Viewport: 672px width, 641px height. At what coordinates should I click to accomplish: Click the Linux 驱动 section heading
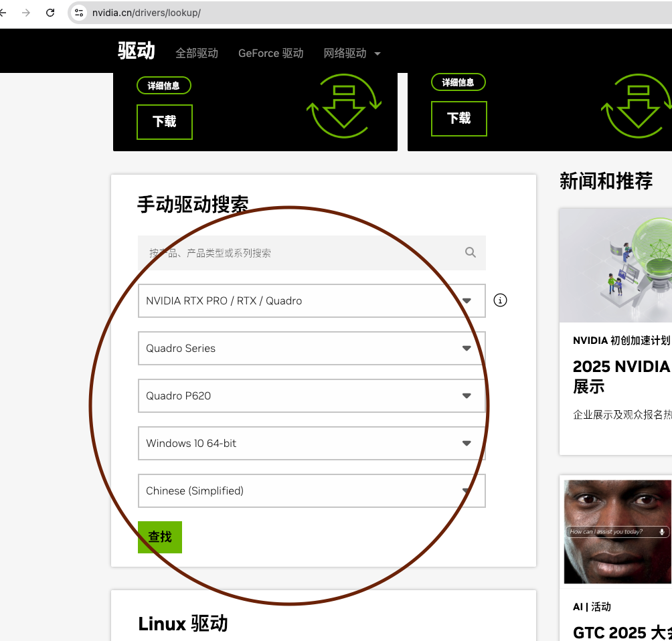click(183, 624)
